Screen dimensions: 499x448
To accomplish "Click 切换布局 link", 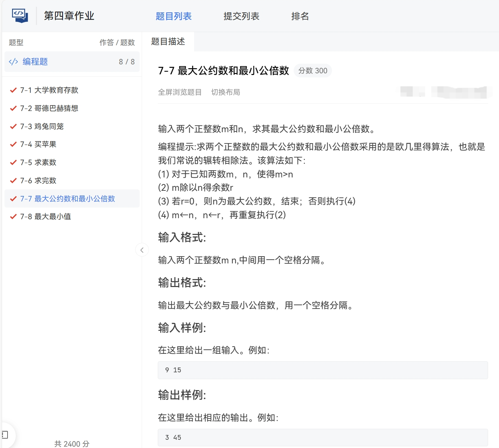I will click(226, 92).
